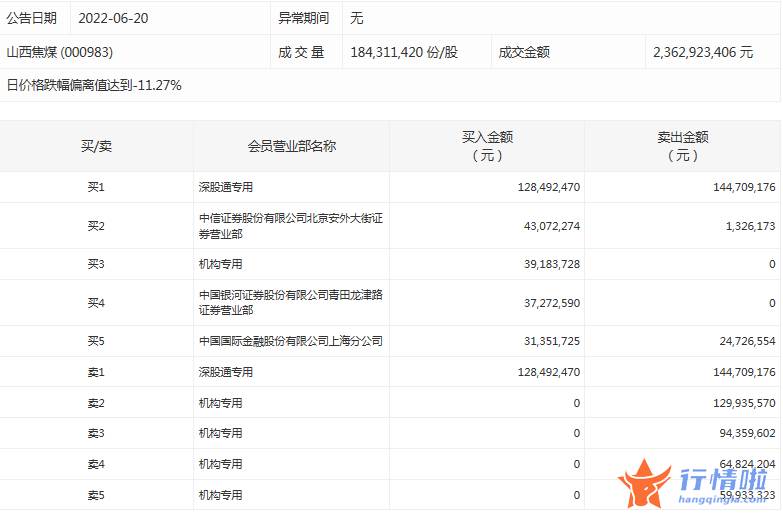Select the 买4 row label

pyautogui.click(x=96, y=303)
